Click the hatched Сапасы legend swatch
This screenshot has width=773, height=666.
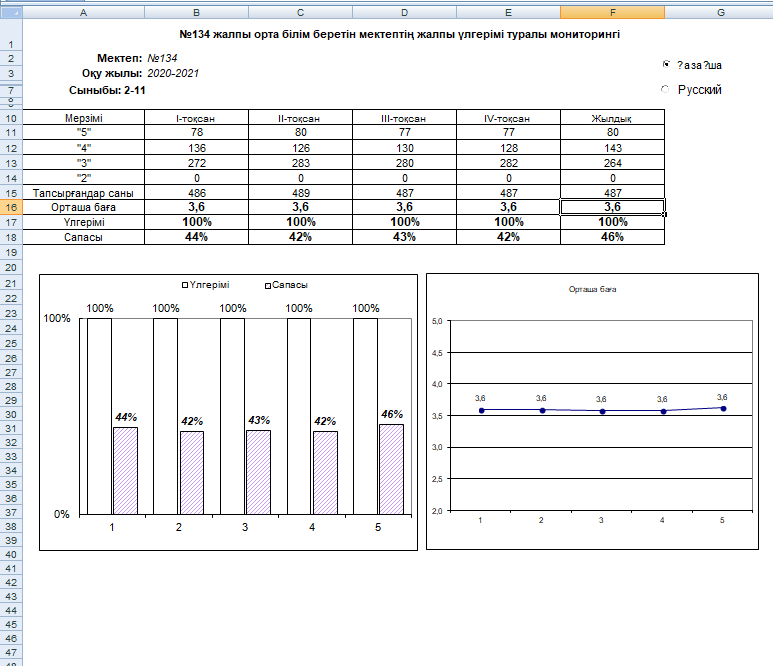tap(267, 285)
